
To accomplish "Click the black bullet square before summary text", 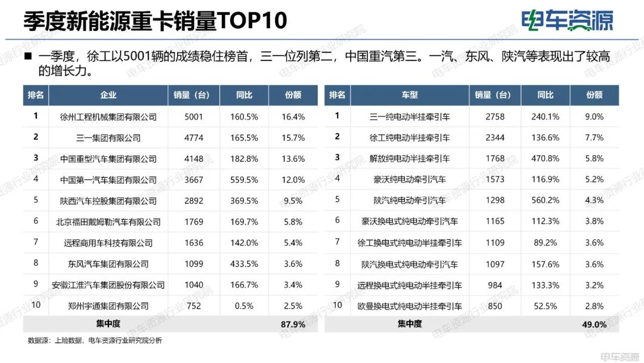I will point(28,57).
